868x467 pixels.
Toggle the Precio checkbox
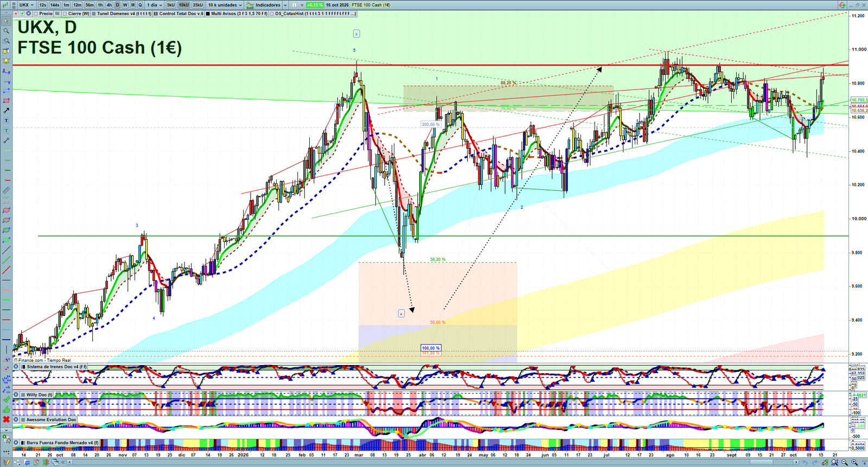click(x=36, y=14)
